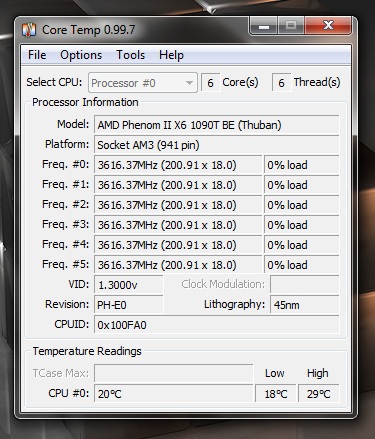375x439 pixels.
Task: Click the dropdown arrow next to Processor #0
Action: [189, 83]
